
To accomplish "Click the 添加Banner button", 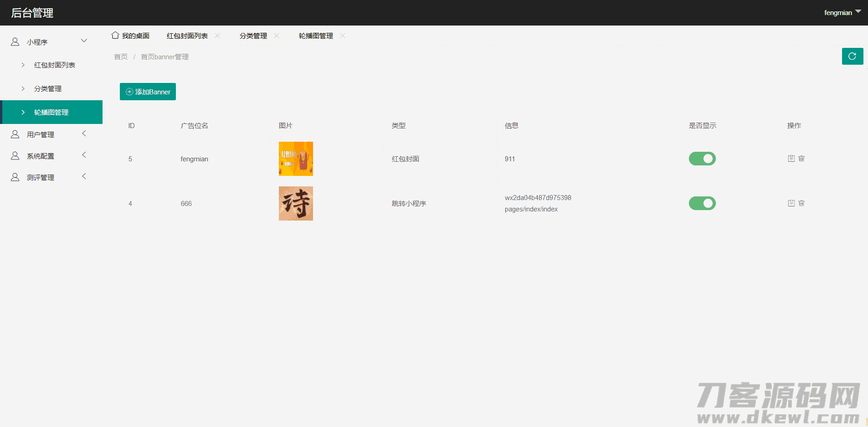I will tap(148, 92).
